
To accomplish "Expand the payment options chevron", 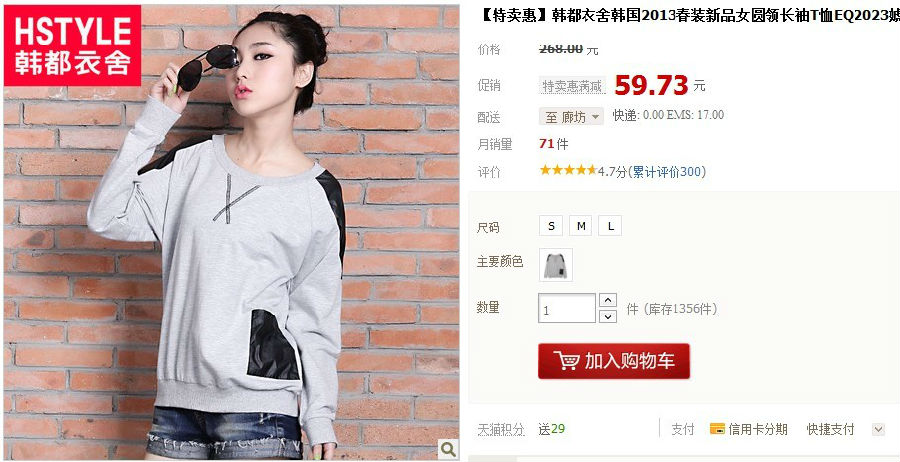I will coord(878,429).
